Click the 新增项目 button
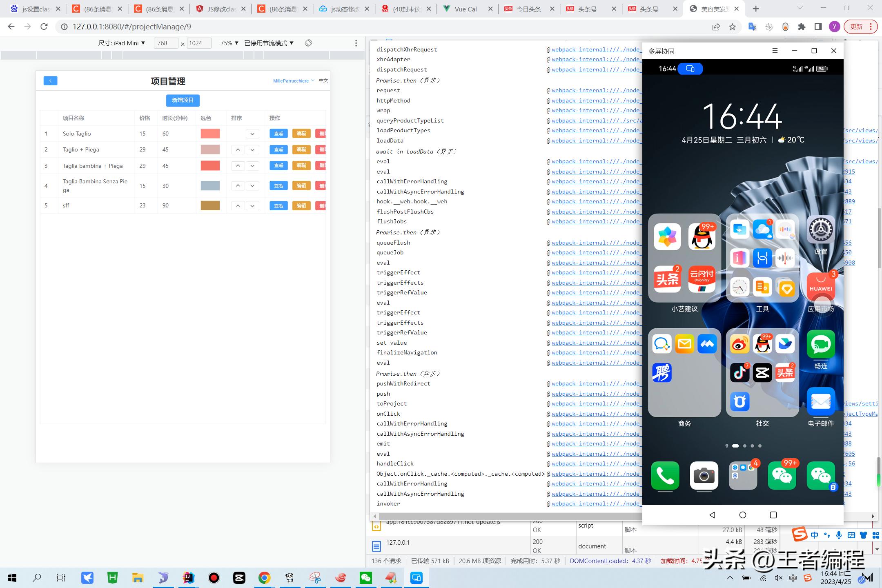 [183, 100]
